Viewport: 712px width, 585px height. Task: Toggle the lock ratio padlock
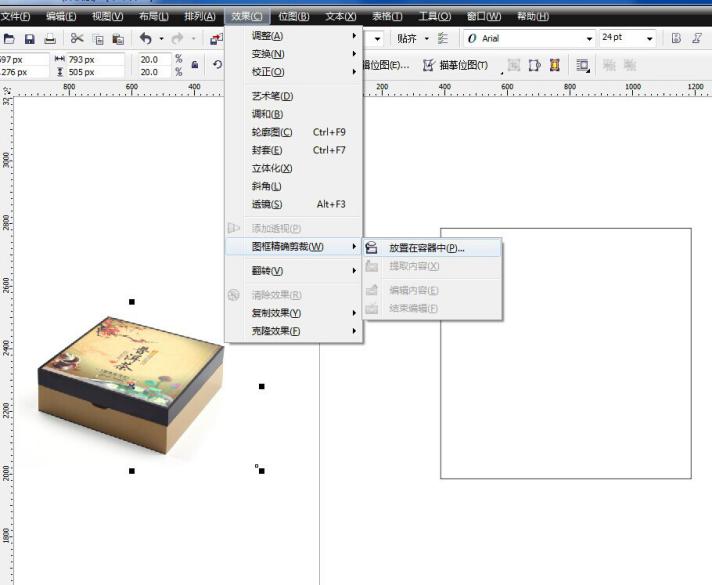(x=195, y=65)
